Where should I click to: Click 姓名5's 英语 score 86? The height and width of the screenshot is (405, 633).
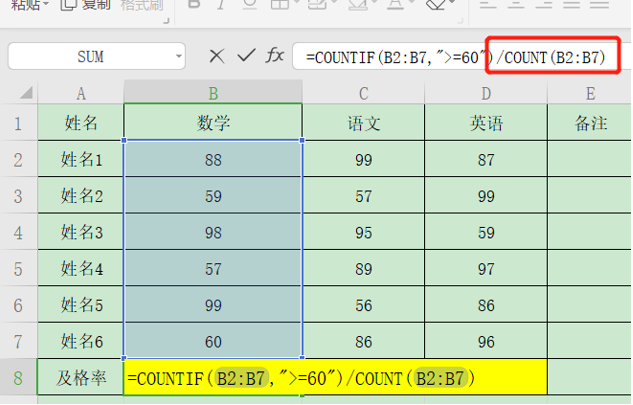486,304
